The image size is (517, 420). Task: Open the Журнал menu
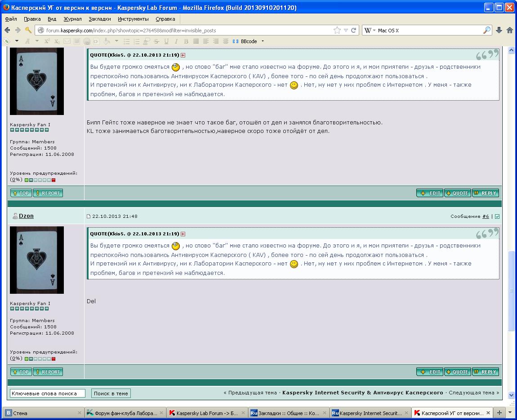(x=72, y=19)
